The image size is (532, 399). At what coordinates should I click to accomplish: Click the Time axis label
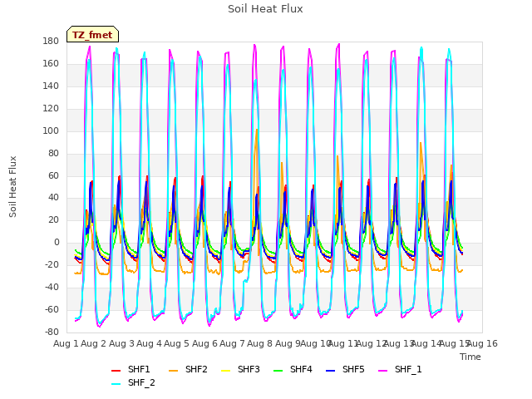tap(470, 357)
